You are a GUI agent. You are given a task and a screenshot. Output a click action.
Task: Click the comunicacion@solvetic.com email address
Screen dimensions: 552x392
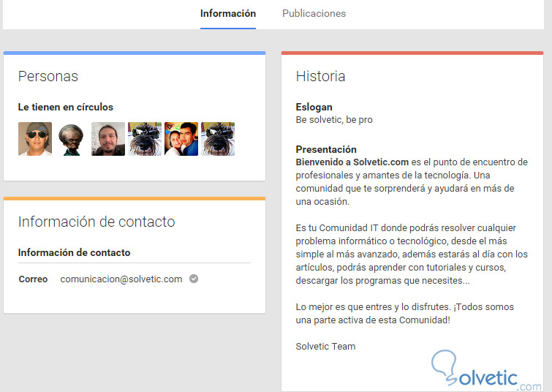[x=121, y=279]
